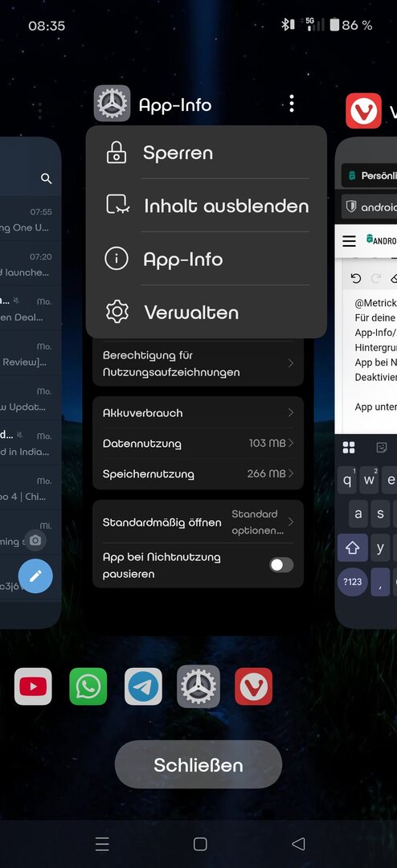Select Verwalten from the popup menu
This screenshot has height=868, width=397.
click(206, 312)
